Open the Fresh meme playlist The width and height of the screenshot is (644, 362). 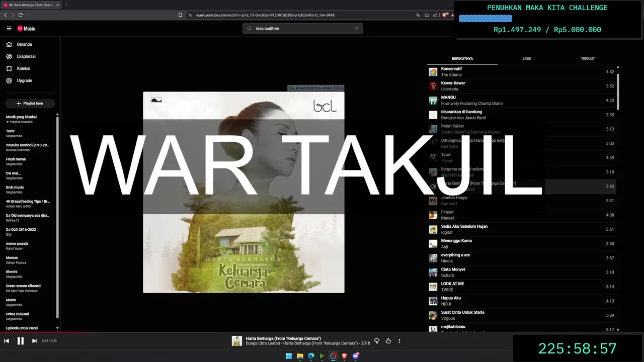coord(28,161)
